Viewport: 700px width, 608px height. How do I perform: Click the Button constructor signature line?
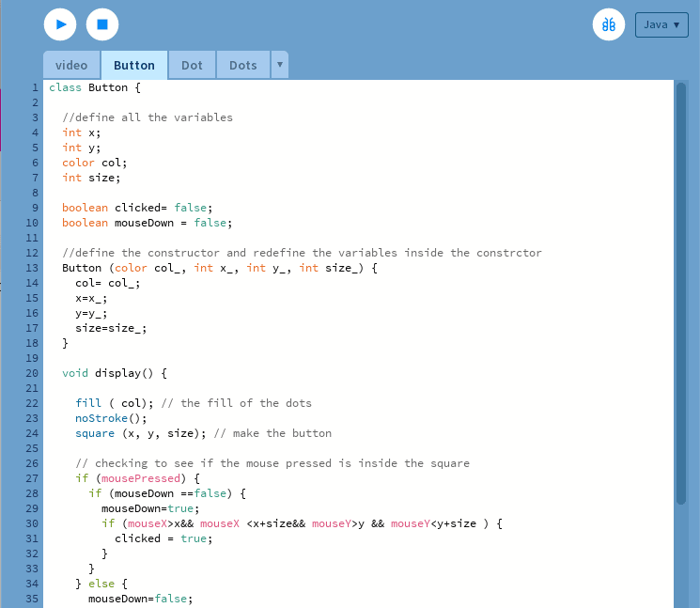(x=220, y=268)
